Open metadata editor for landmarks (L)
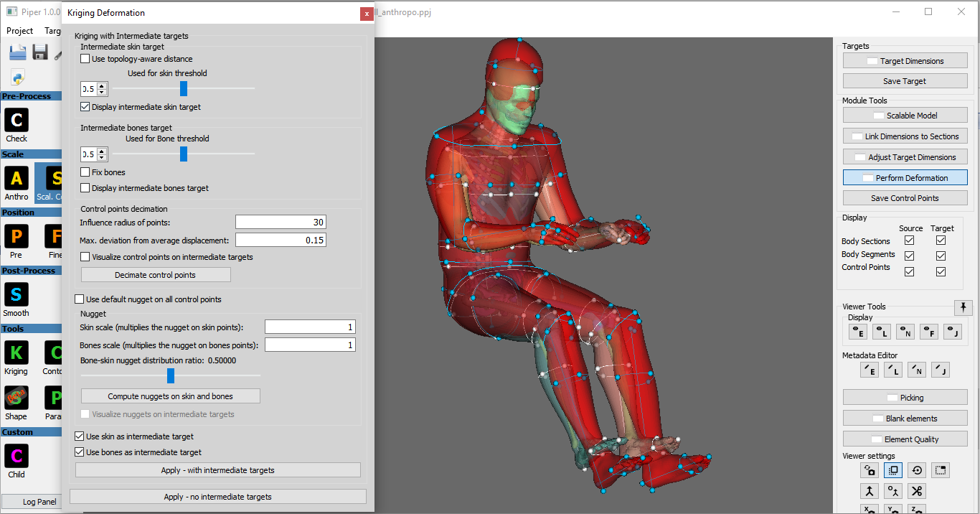This screenshot has width=980, height=514. coord(893,370)
